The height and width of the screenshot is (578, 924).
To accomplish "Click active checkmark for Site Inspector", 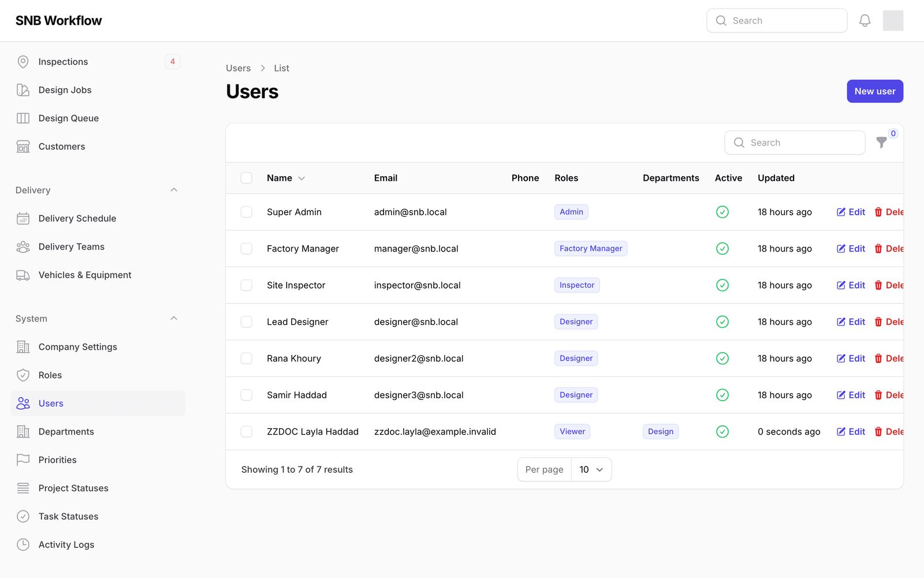I will 722,286.
